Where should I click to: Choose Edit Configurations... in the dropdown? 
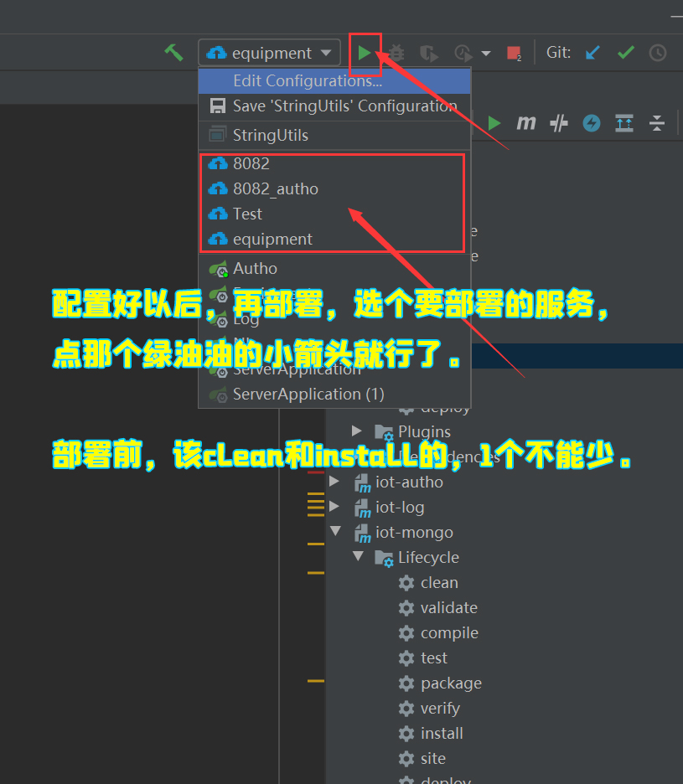334,81
